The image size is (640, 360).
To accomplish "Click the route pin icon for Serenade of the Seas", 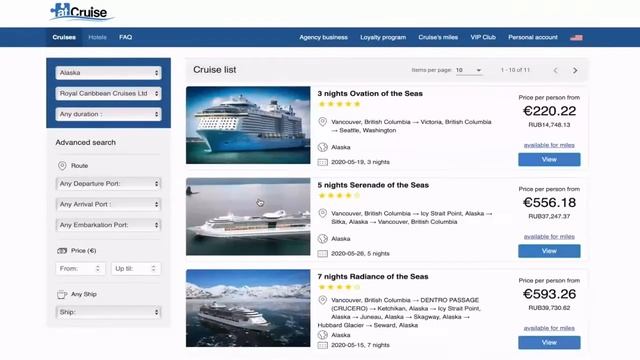I will click(x=322, y=213).
